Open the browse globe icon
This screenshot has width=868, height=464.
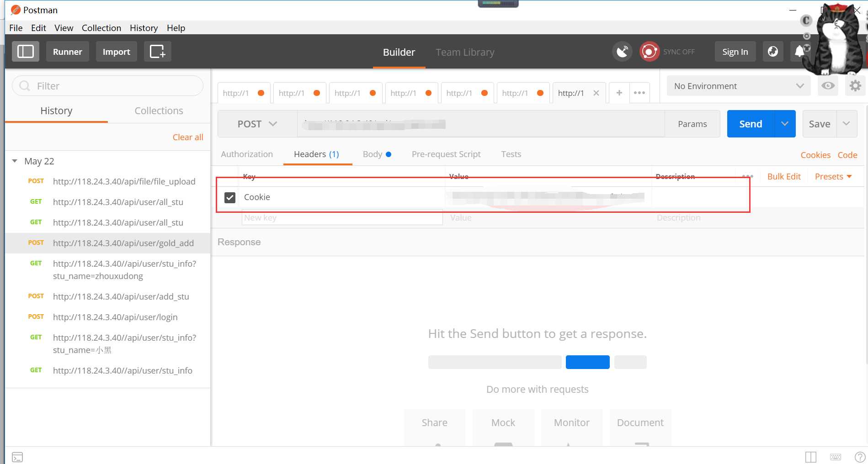pyautogui.click(x=773, y=52)
